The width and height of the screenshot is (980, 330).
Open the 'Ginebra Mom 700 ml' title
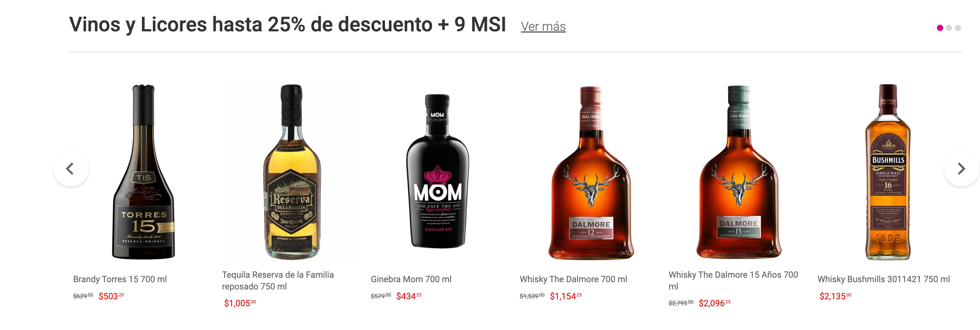click(x=411, y=279)
